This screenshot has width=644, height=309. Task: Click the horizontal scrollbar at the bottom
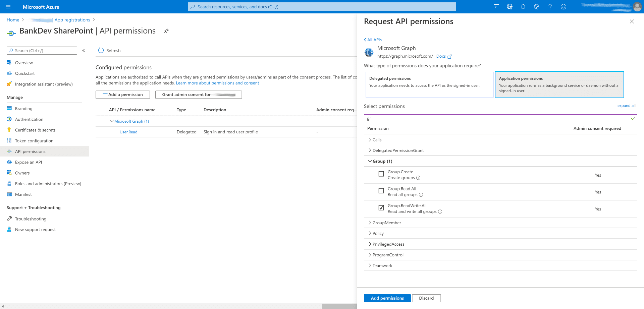click(x=339, y=306)
